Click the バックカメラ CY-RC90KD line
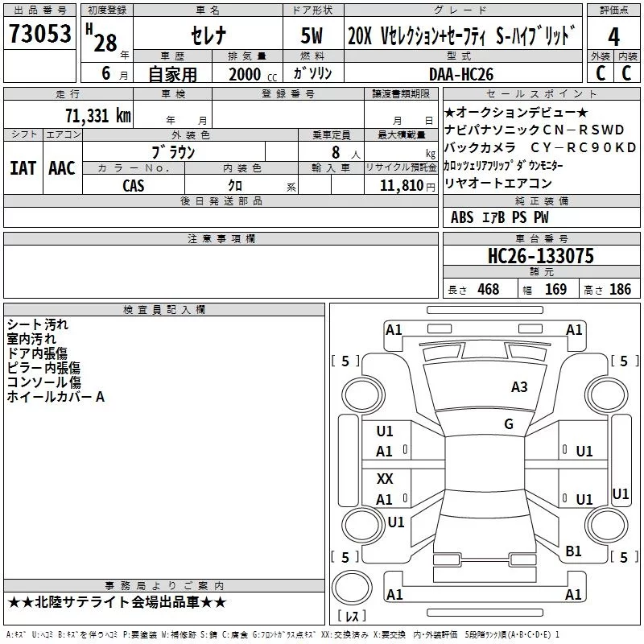Image resolution: width=644 pixels, height=644 pixels. coord(540,147)
